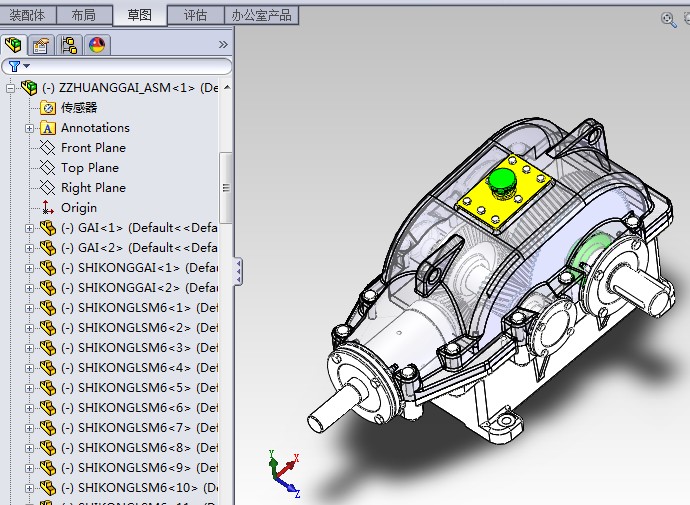Select (-) GAI<2> tree row text
The height and width of the screenshot is (505, 690).
139,248
